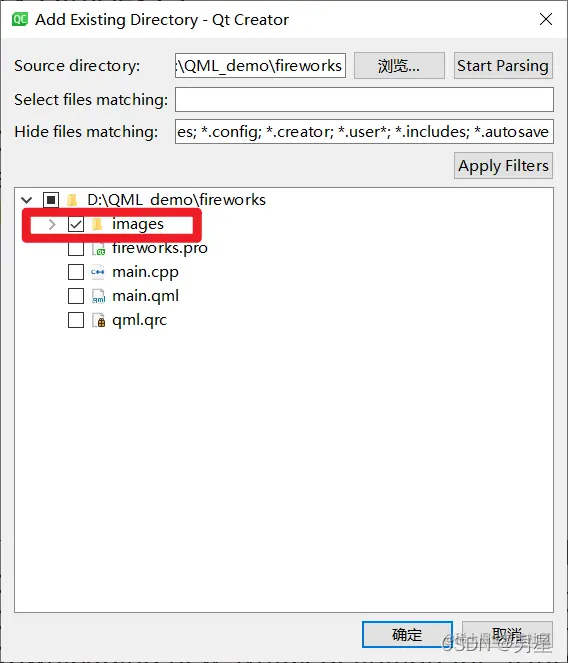Click Start Parsing
The height and width of the screenshot is (663, 568).
point(503,66)
